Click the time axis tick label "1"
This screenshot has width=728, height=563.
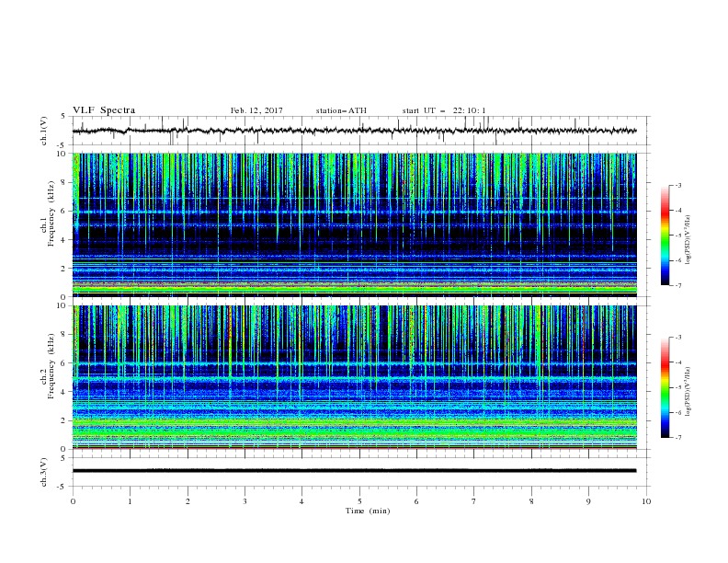131,501
